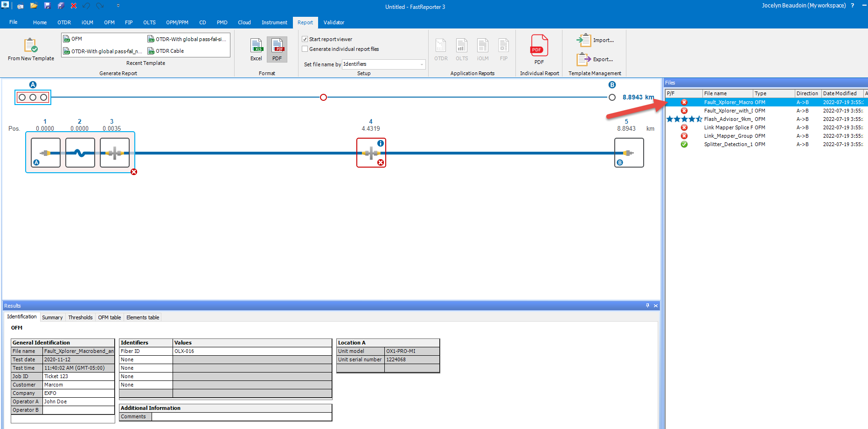Click the red X delete icon in quick access

[74, 6]
